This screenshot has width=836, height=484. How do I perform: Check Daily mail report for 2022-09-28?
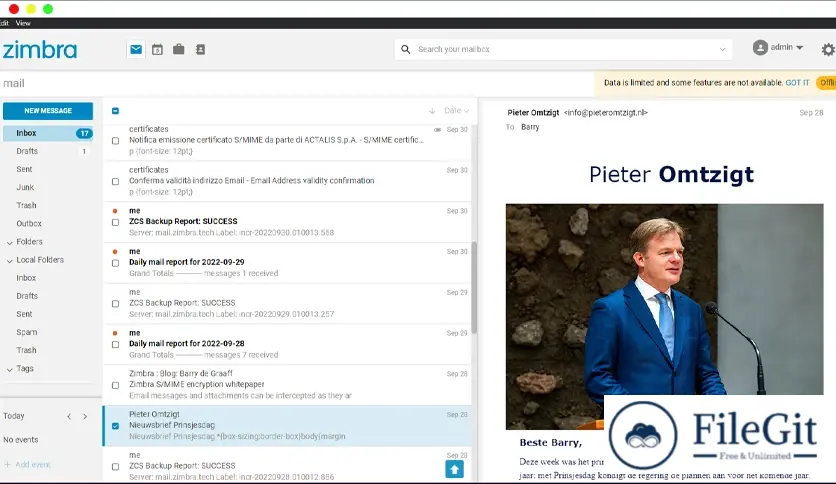[115, 344]
